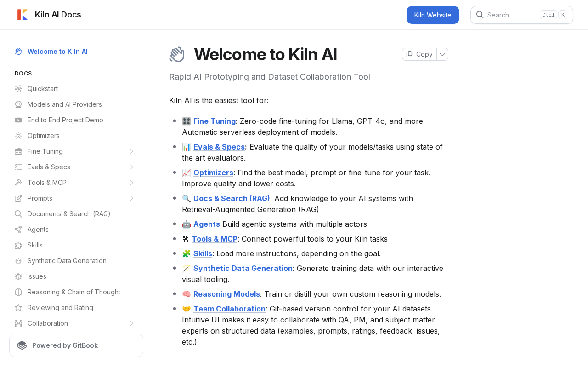Viewport: 588px width, 368px height.
Task: Expand the Prompts sidebar section
Action: tap(132, 198)
